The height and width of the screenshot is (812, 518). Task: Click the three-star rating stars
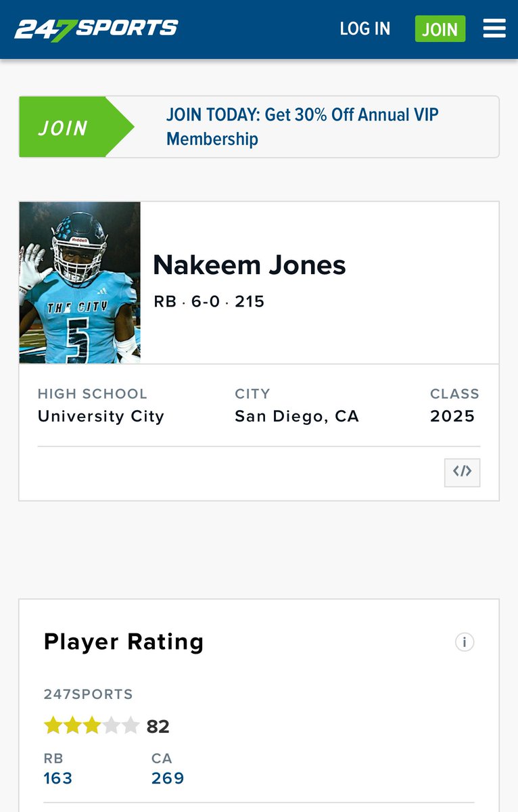tap(92, 726)
